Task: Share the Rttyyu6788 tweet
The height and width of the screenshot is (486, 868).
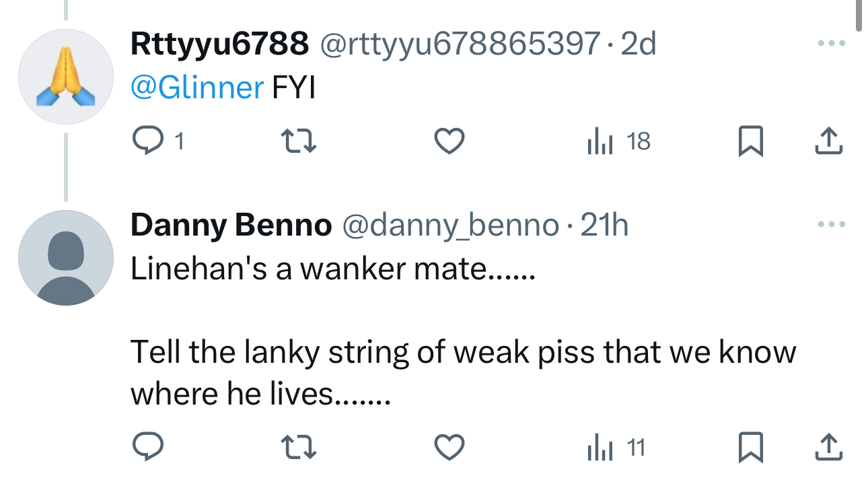Action: [828, 141]
